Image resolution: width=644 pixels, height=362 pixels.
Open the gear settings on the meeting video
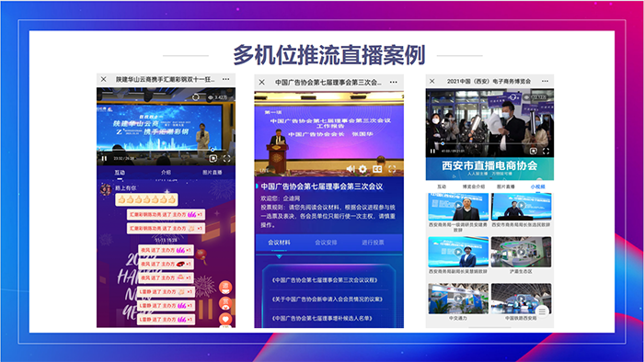[362, 169]
